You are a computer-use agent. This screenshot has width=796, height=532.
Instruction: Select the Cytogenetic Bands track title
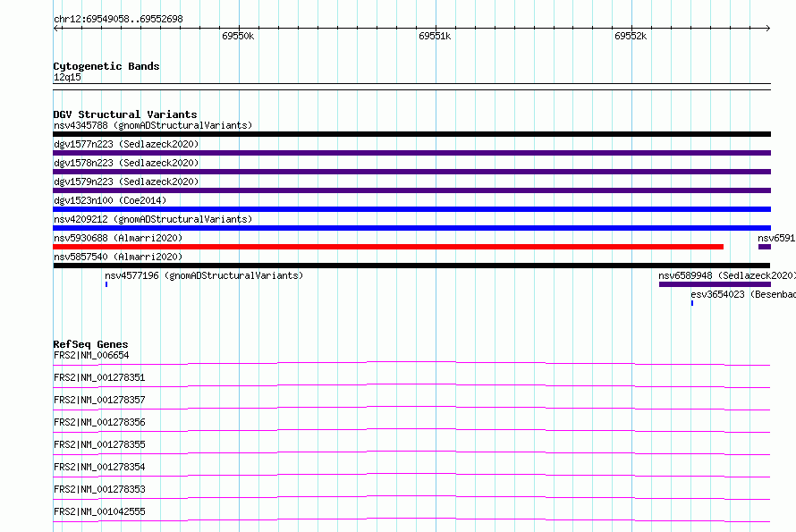point(106,66)
